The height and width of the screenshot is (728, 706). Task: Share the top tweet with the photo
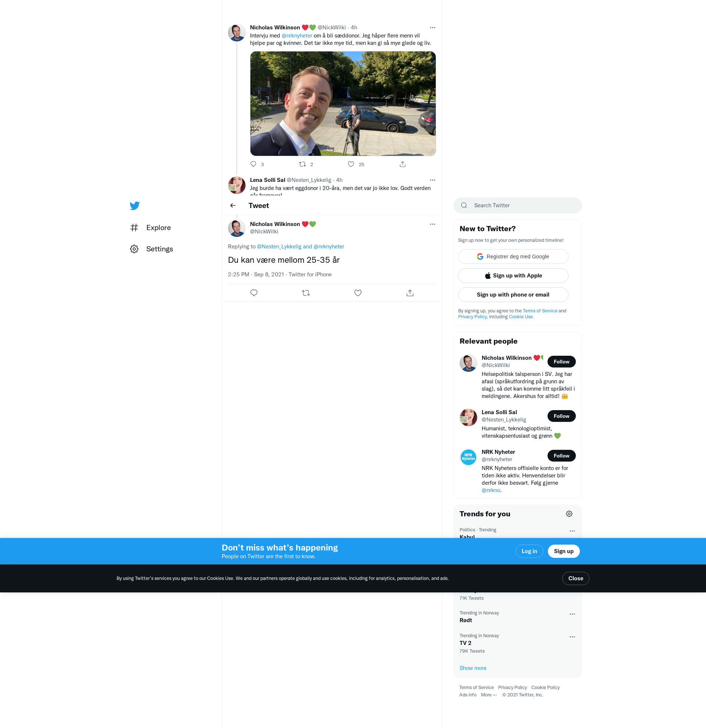pyautogui.click(x=402, y=164)
